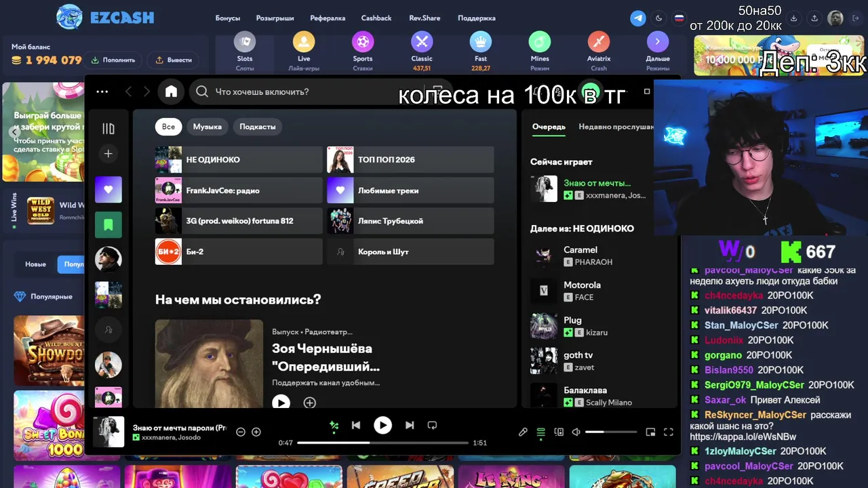Open Spotify Home with the house icon
This screenshot has width=868, height=488.
coord(171,91)
